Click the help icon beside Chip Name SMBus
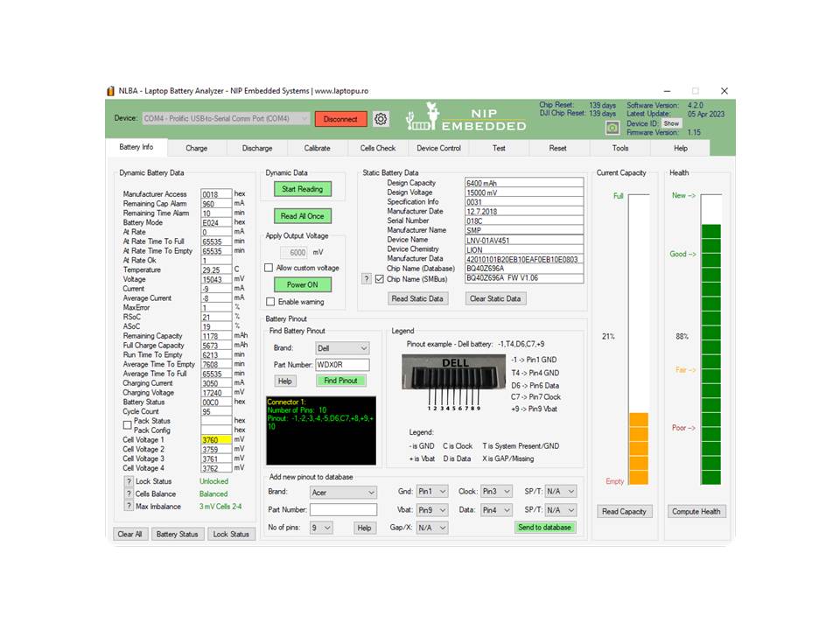Screen dimensions: 840x630 click(367, 280)
